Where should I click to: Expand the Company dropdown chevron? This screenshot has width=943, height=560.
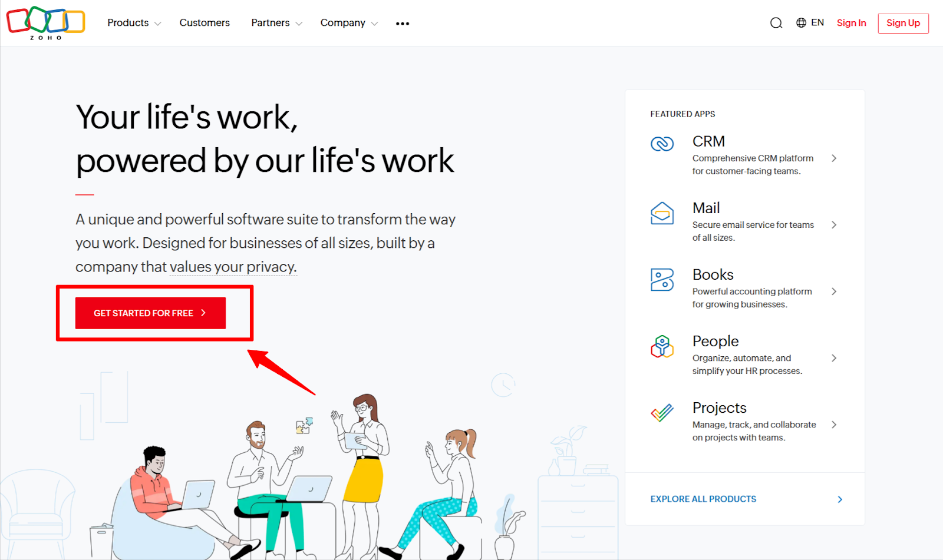pos(374,24)
